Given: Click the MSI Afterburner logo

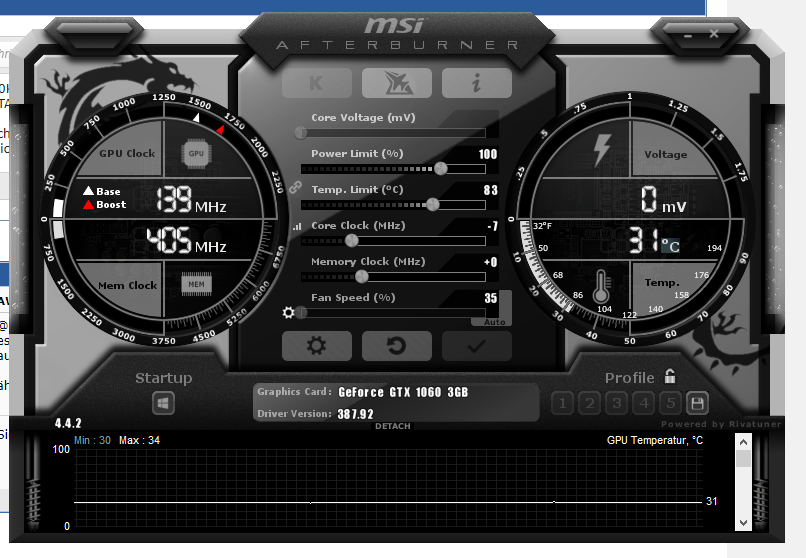Looking at the screenshot, I should click(x=397, y=34).
